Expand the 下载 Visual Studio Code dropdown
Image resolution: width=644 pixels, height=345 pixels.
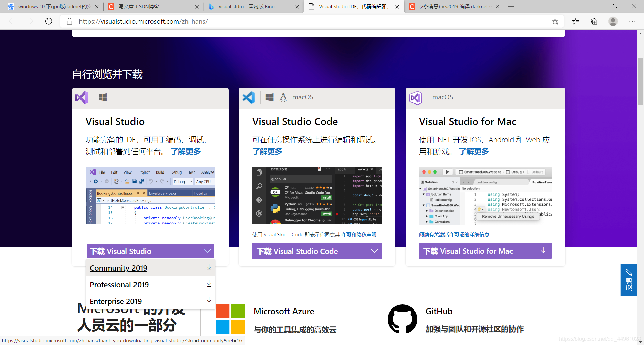point(317,251)
